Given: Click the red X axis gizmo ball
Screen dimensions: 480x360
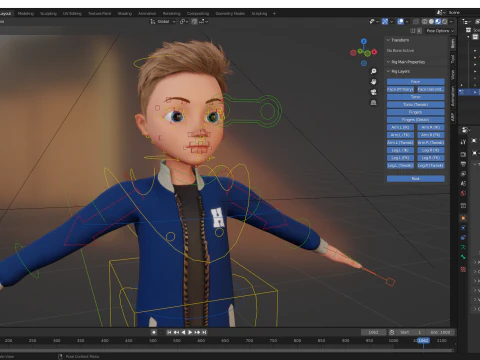Looking at the screenshot, I should pyautogui.click(x=374, y=52).
